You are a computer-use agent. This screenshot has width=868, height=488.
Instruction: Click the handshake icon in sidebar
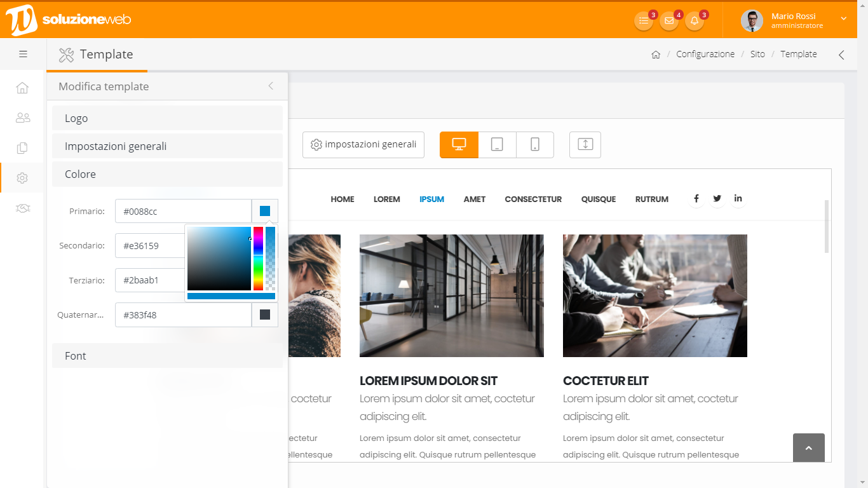pyautogui.click(x=22, y=208)
